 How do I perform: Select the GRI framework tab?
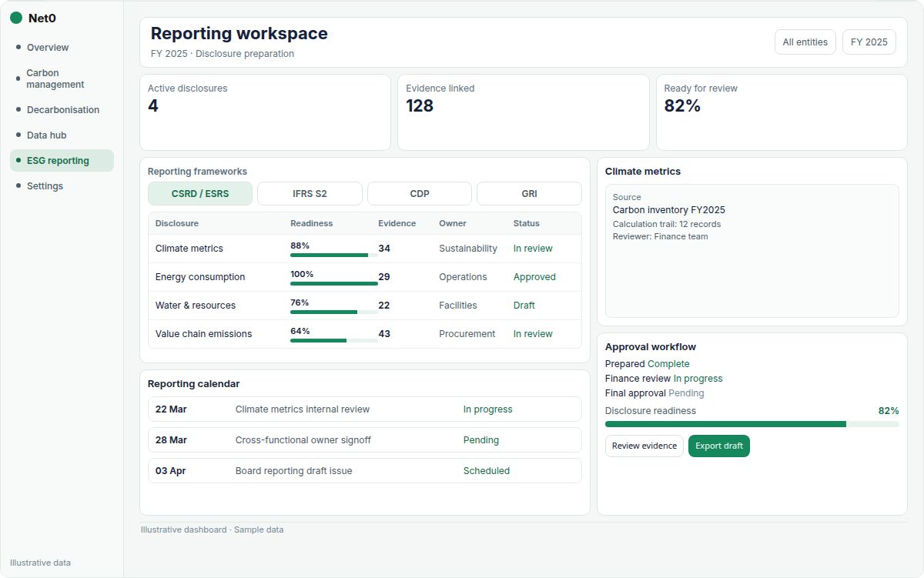pos(529,194)
